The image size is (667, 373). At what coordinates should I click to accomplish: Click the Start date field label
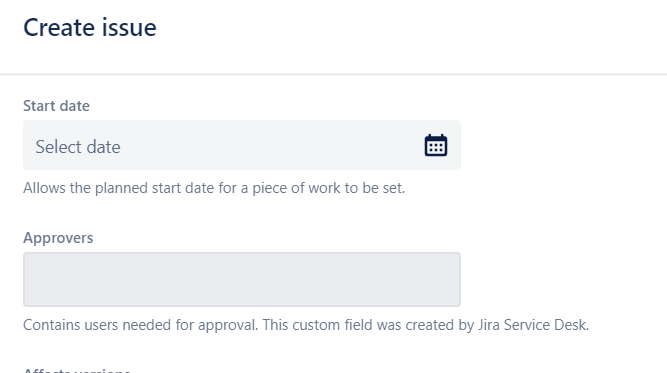pyautogui.click(x=56, y=106)
